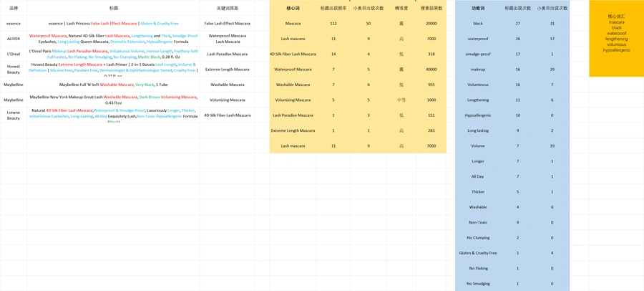The height and width of the screenshot is (291, 644).
Task: Click the Waterproof Mascara Lash Mascara keyword cell
Action: tap(227, 39)
